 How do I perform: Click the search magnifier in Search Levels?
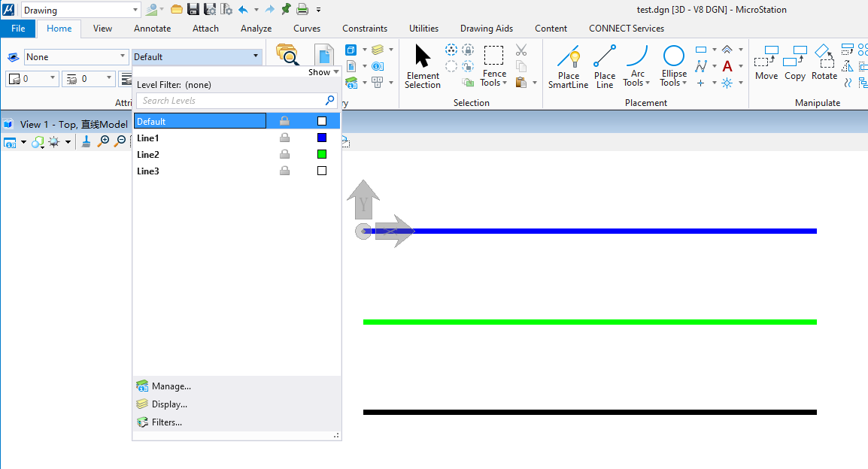point(330,100)
